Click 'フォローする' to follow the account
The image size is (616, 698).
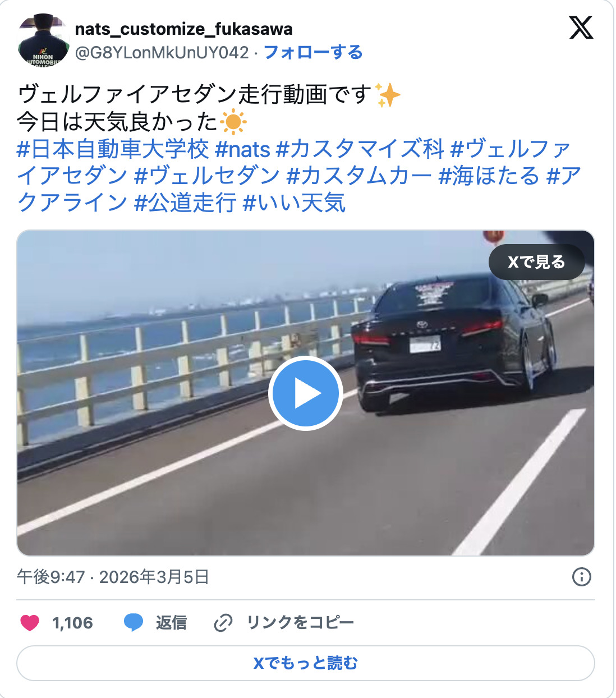[x=313, y=52]
